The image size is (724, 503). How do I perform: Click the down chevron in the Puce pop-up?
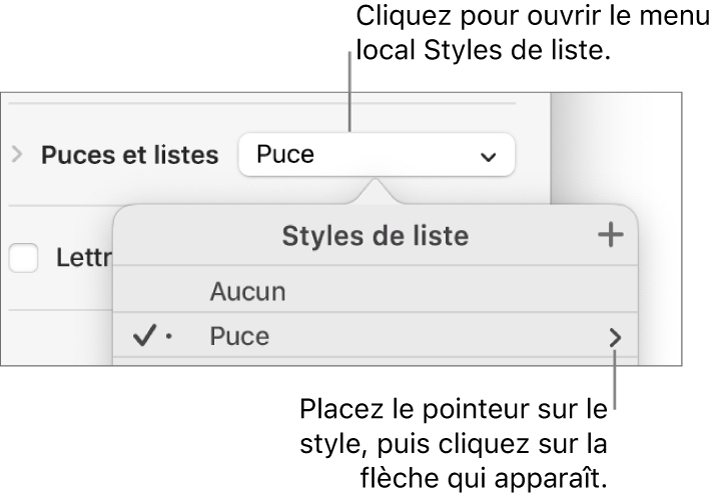pyautogui.click(x=488, y=157)
